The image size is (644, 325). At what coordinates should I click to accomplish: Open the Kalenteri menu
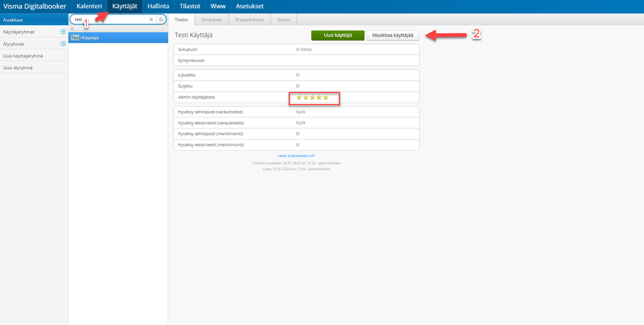89,6
